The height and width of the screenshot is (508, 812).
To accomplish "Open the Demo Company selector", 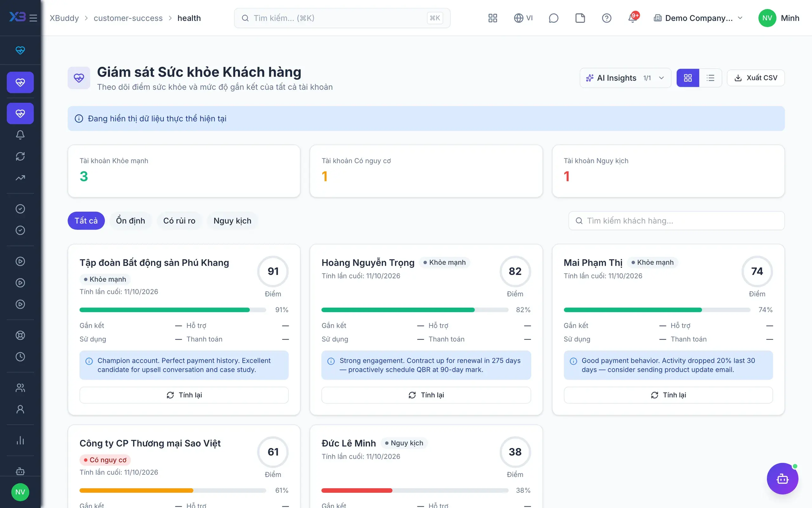I will click(698, 18).
